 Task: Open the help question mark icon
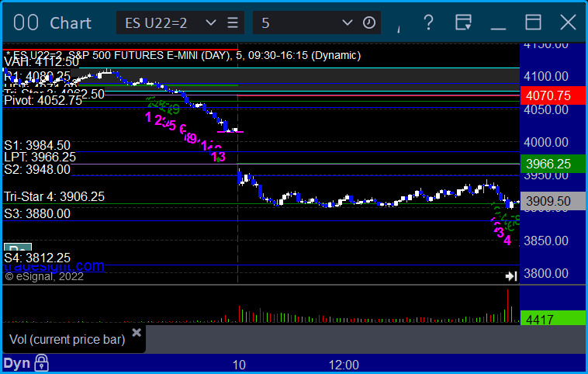tap(428, 23)
